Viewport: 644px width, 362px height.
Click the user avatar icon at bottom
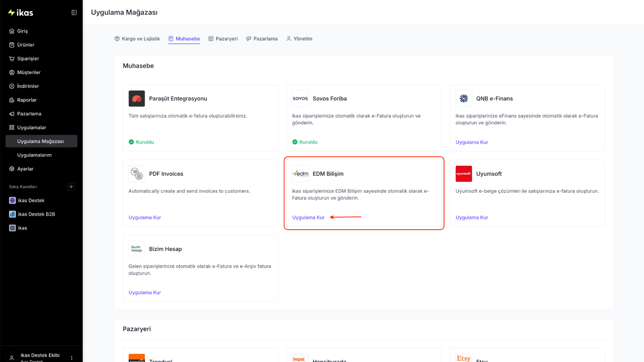[x=12, y=357]
